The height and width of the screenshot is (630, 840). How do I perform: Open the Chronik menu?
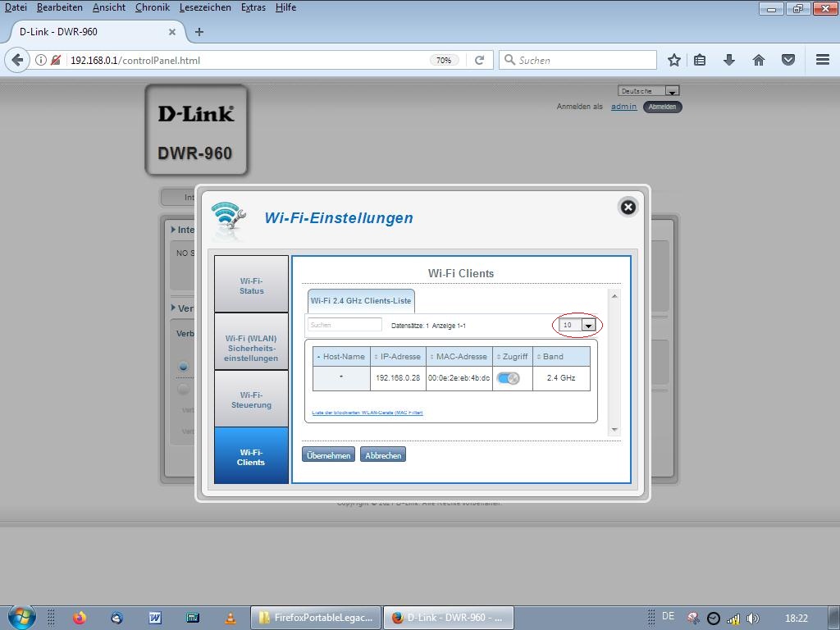point(152,7)
